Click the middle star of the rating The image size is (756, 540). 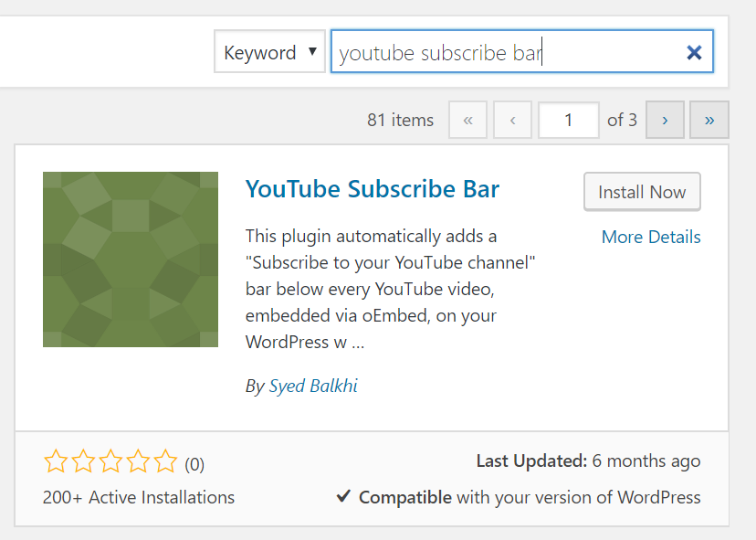tap(110, 461)
